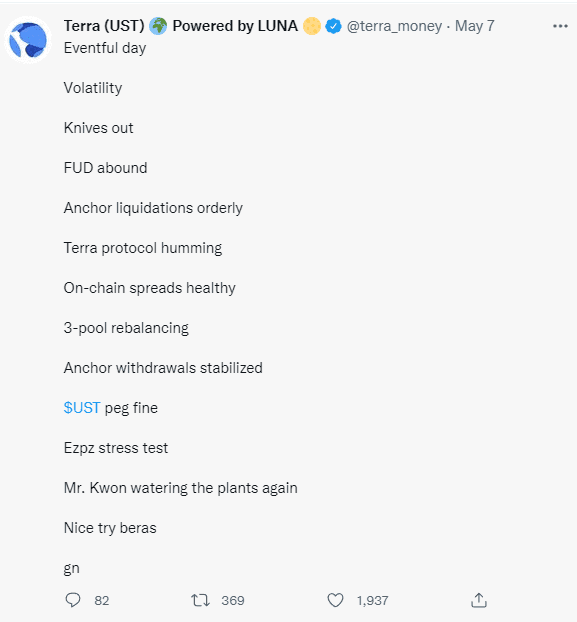Click the globe emoji in display name
Viewport: 577px width, 622px height.
coord(158,26)
